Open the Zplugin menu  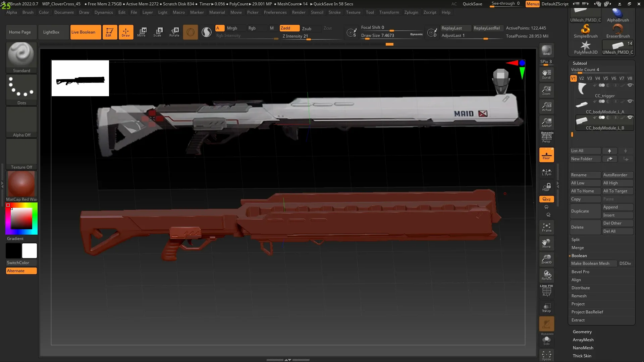pyautogui.click(x=411, y=12)
